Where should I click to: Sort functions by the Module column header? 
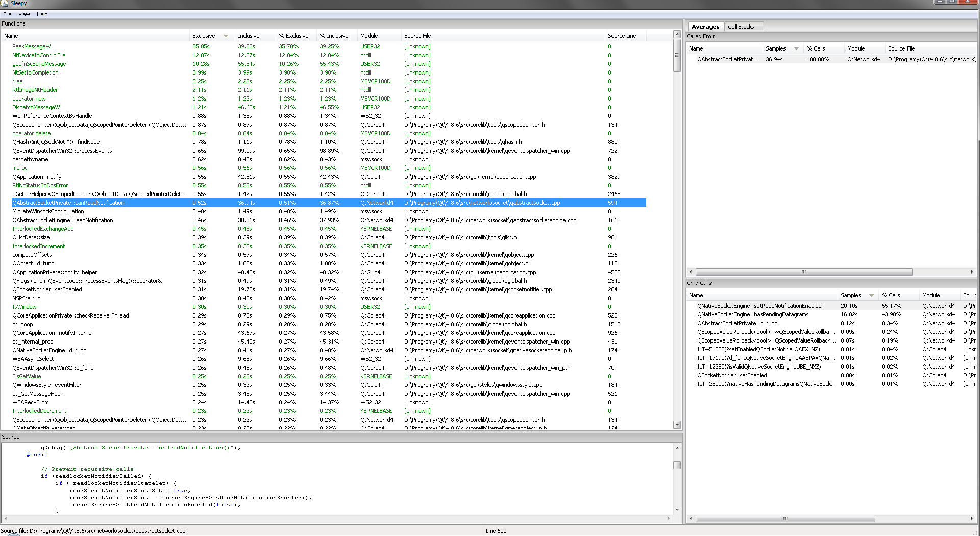pyautogui.click(x=369, y=36)
